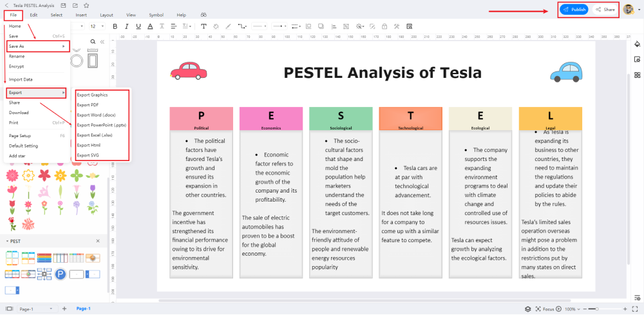644x315 pixels.
Task: Open the connector tool dropdown
Action: (x=242, y=26)
